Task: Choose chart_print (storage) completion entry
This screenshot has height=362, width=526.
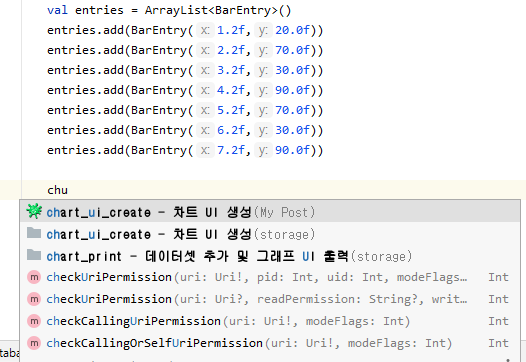Action: coord(270,256)
